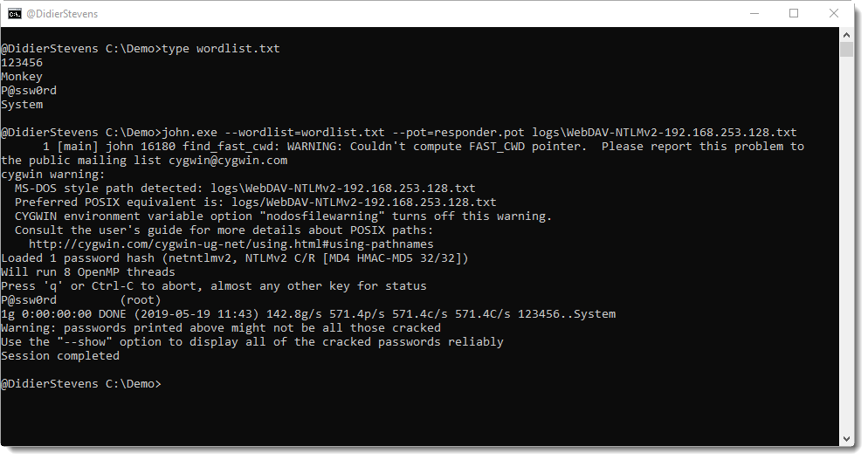Click the "Session completed" output line
This screenshot has width=868, height=460.
pyautogui.click(x=60, y=356)
